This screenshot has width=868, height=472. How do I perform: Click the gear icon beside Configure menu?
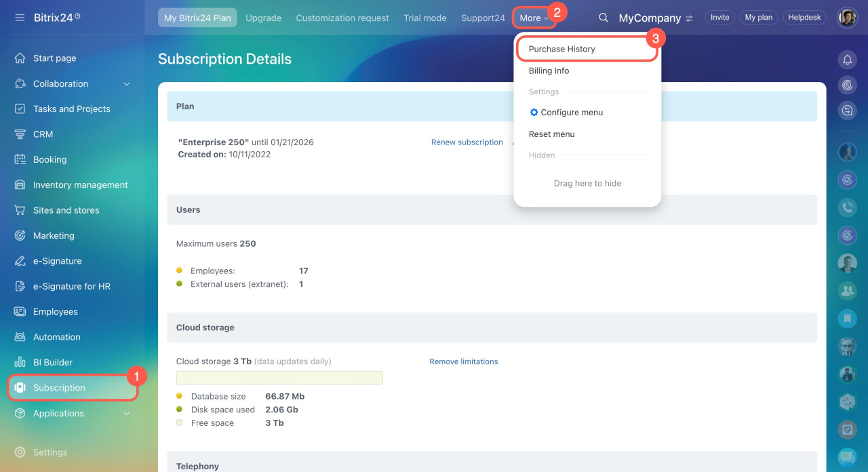[x=534, y=113]
